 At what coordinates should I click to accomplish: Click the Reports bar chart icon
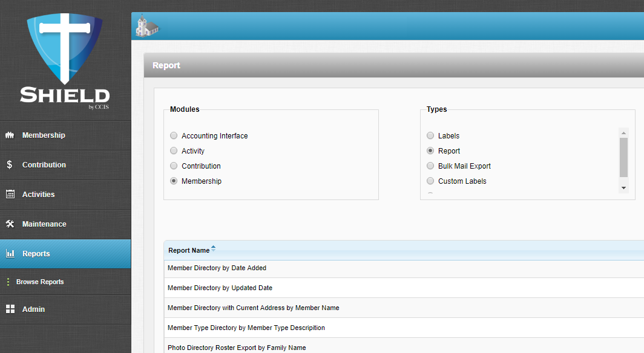coord(10,253)
